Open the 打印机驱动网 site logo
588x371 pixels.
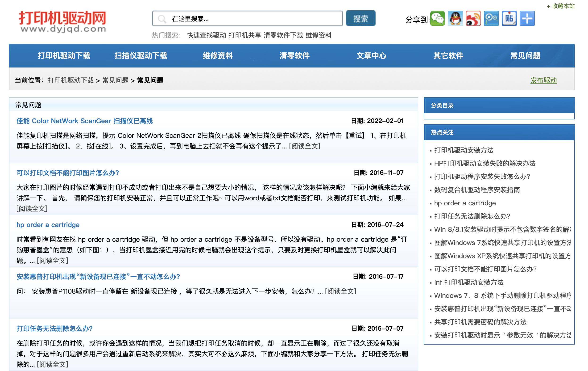click(x=62, y=21)
